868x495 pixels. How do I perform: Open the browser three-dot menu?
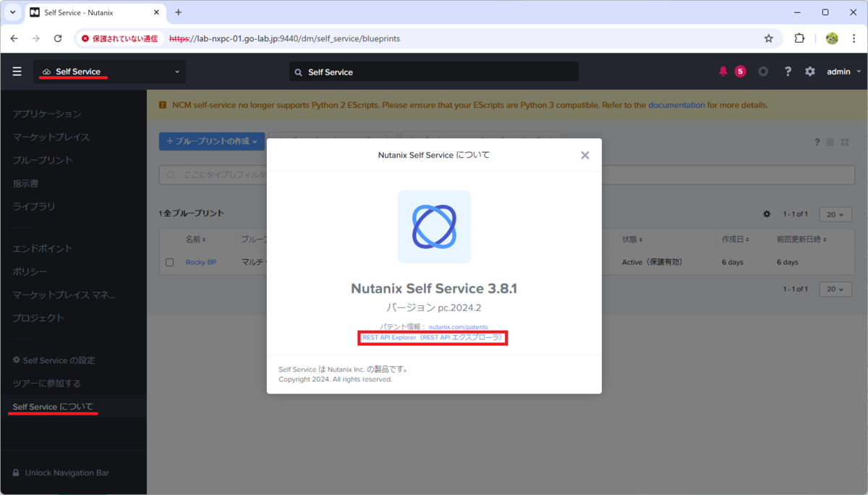point(853,38)
